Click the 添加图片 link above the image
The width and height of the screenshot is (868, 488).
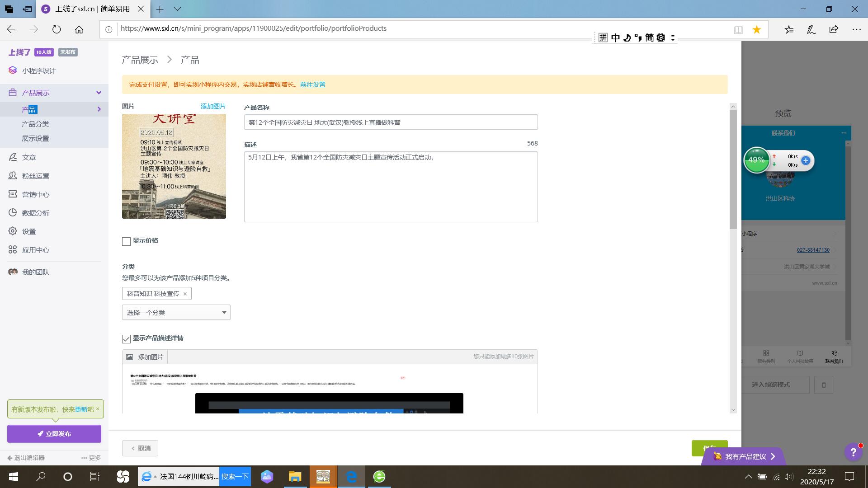tap(213, 106)
